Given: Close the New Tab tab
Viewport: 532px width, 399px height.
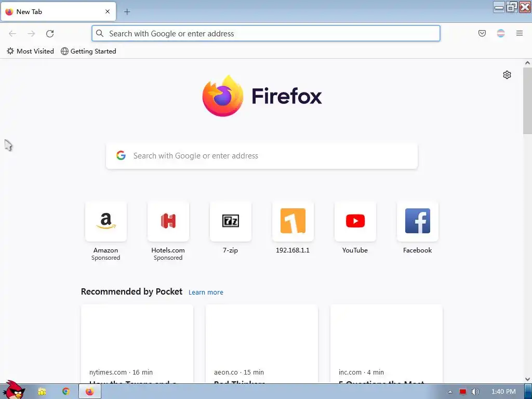Looking at the screenshot, I should pos(108,11).
